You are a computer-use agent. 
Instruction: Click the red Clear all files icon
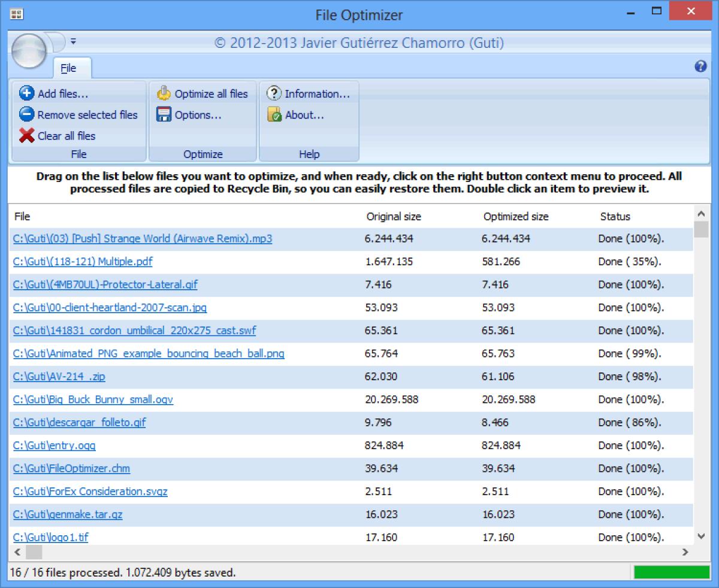28,136
